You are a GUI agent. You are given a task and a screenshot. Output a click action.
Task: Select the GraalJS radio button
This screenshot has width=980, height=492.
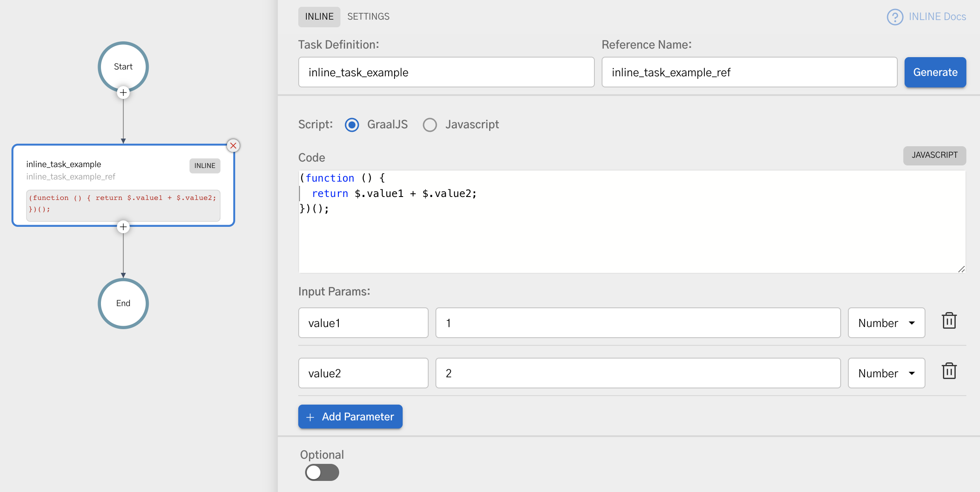tap(352, 124)
